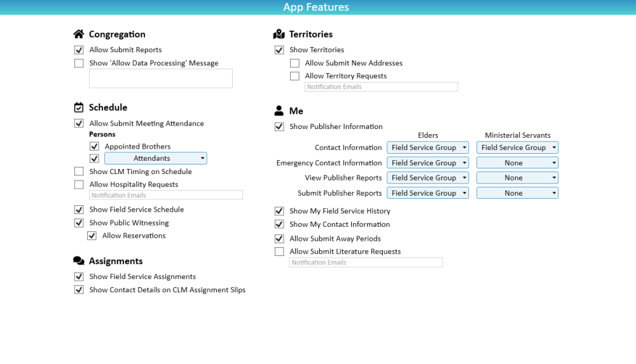
Task: Uncheck Allow Submit Reports checkbox
Action: point(79,50)
